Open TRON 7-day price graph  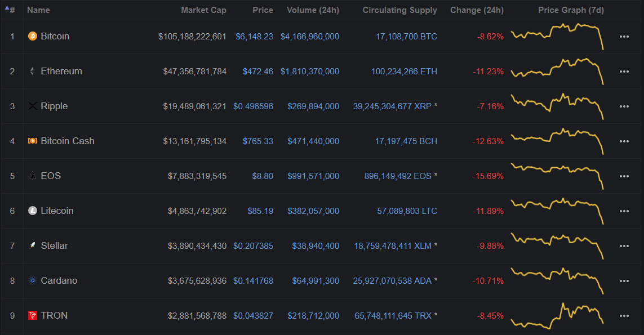point(557,316)
